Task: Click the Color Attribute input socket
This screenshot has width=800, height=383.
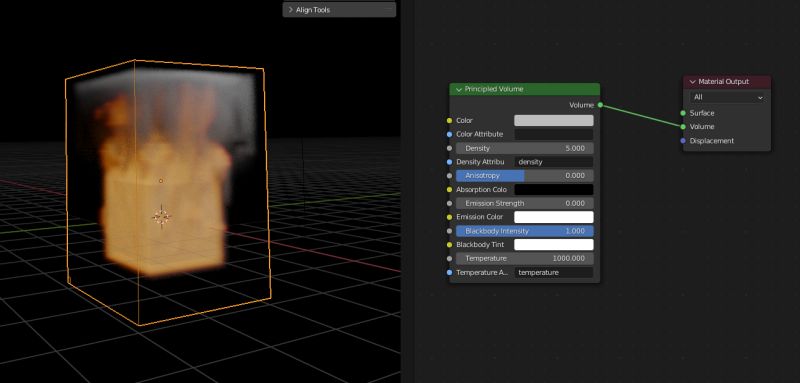Action: pos(449,135)
